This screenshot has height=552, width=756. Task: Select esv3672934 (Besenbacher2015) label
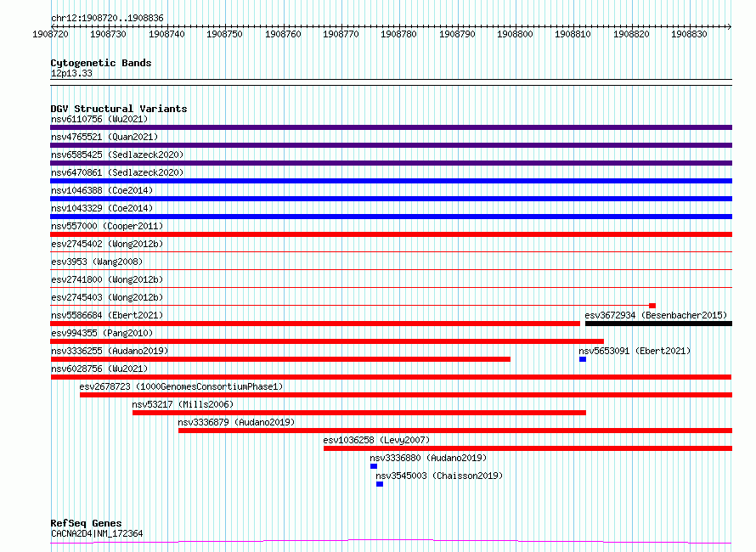pos(656,315)
